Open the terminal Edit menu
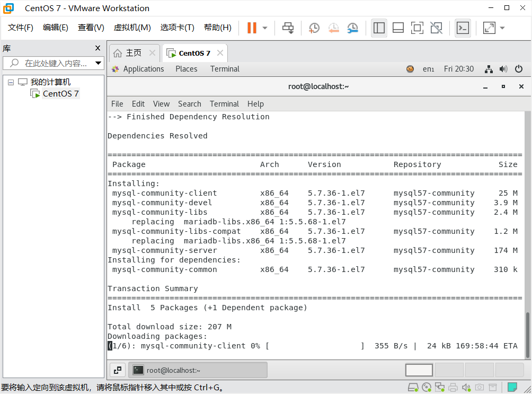This screenshot has height=394, width=532. (x=138, y=104)
